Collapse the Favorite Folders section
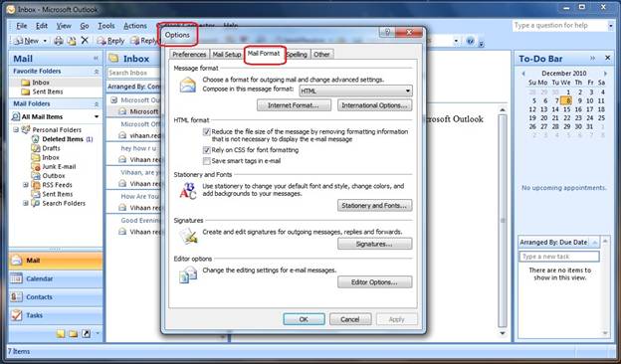The image size is (621, 364). click(97, 72)
